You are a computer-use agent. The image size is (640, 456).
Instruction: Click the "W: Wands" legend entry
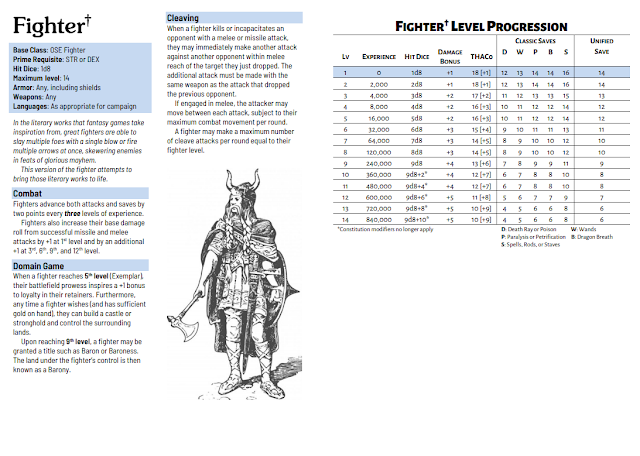point(583,229)
